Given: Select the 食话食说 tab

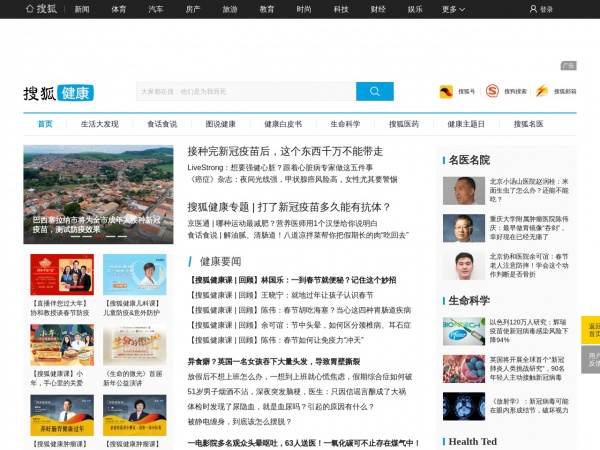Looking at the screenshot, I should [162, 124].
